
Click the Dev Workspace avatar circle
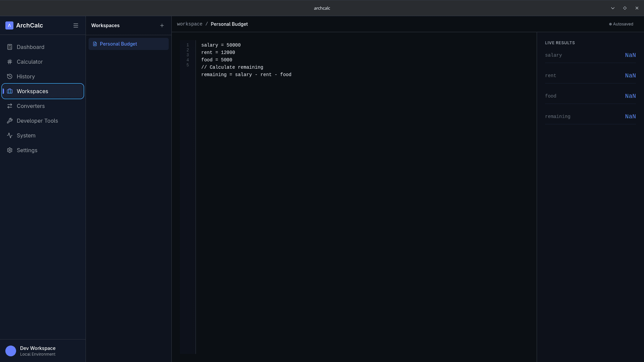11,351
